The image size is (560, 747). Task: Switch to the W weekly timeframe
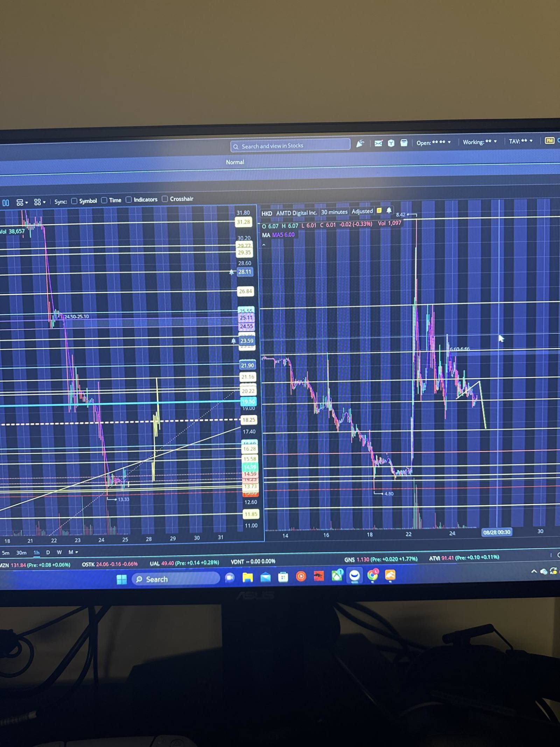pos(59,552)
